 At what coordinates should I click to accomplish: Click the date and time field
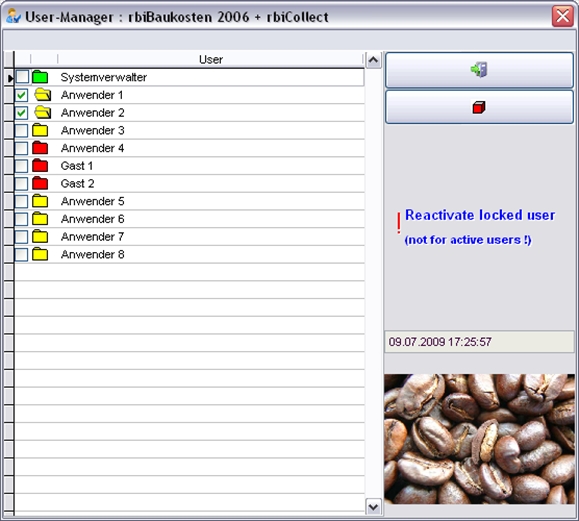(x=479, y=342)
